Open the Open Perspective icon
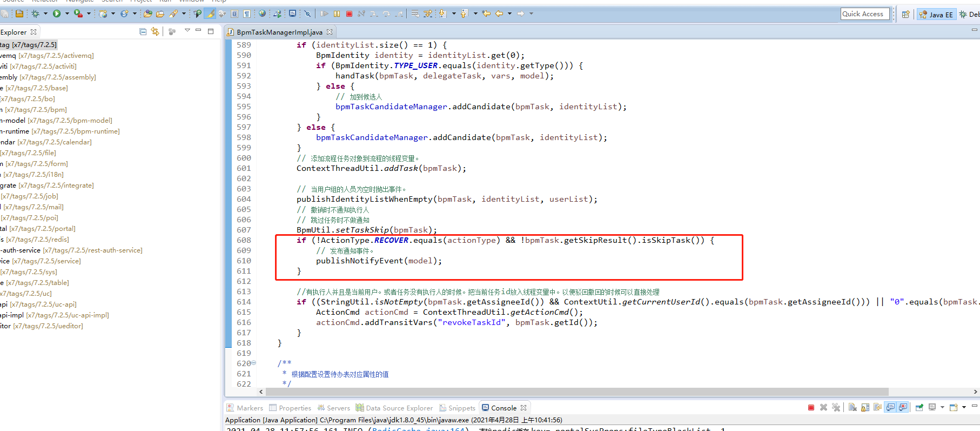The height and width of the screenshot is (431, 980). [x=906, y=15]
